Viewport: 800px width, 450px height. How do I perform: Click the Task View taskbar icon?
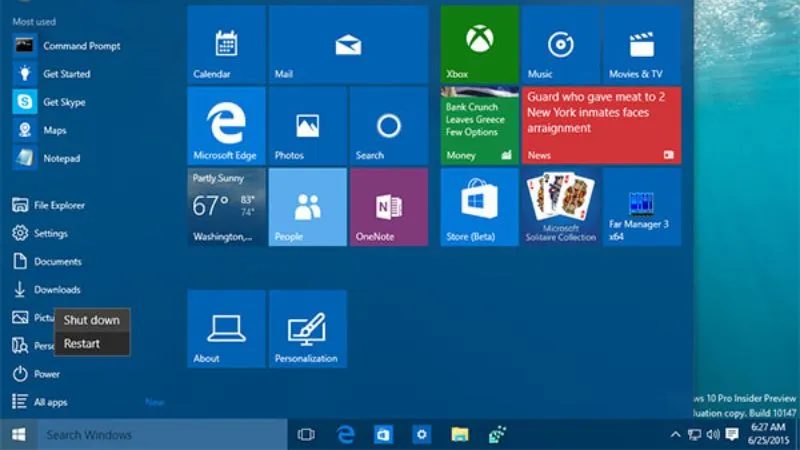(306, 435)
